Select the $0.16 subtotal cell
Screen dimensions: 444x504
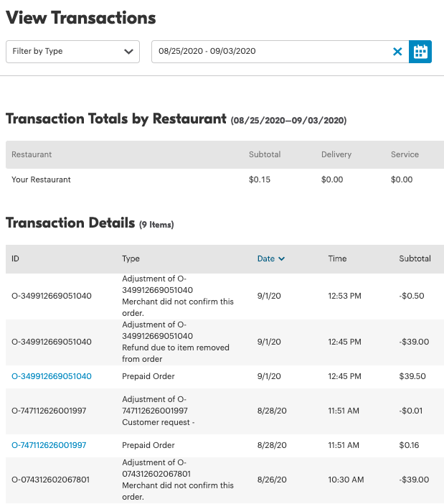409,445
